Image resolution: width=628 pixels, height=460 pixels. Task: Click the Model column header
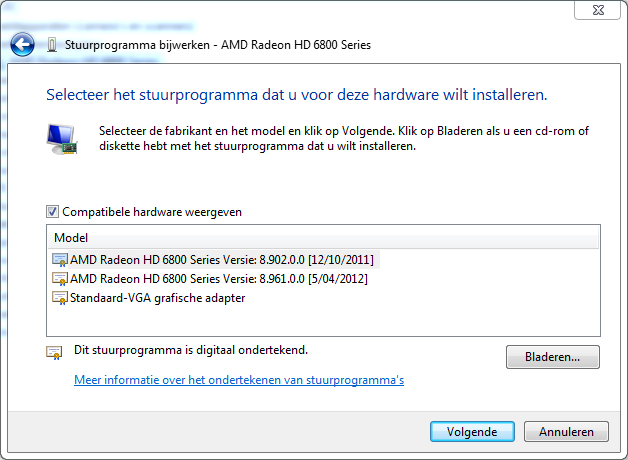(x=324, y=238)
